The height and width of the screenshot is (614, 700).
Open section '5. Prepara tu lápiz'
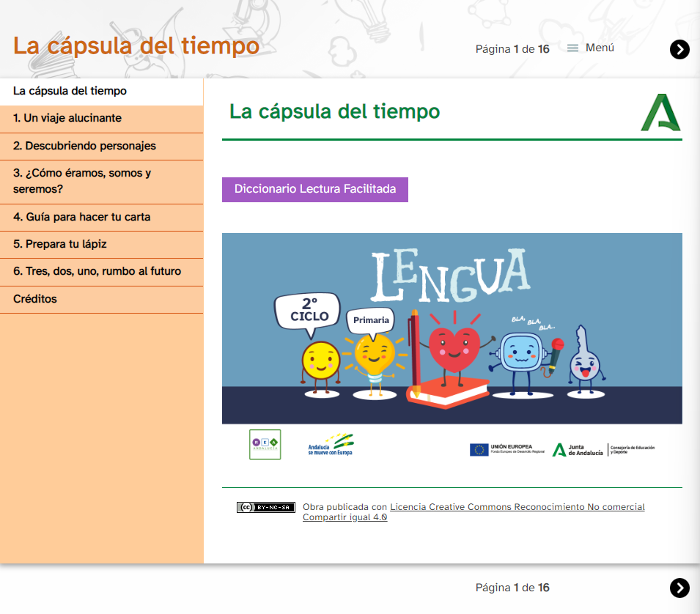click(x=102, y=245)
